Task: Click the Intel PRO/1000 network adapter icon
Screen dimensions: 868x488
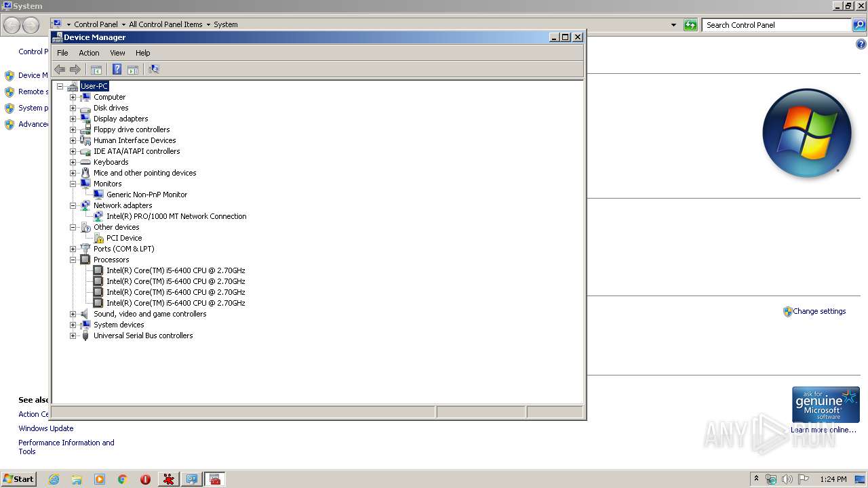Action: 99,216
